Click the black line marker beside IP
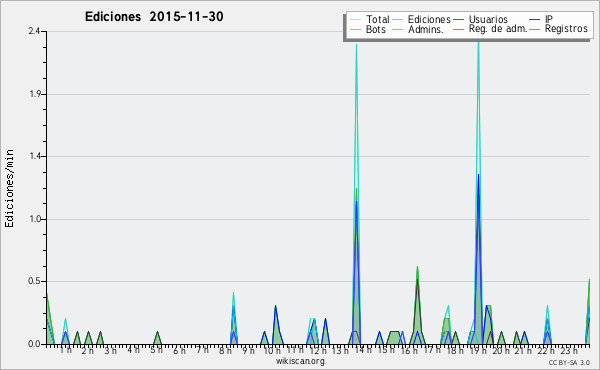This screenshot has width=600, height=370. tap(535, 20)
